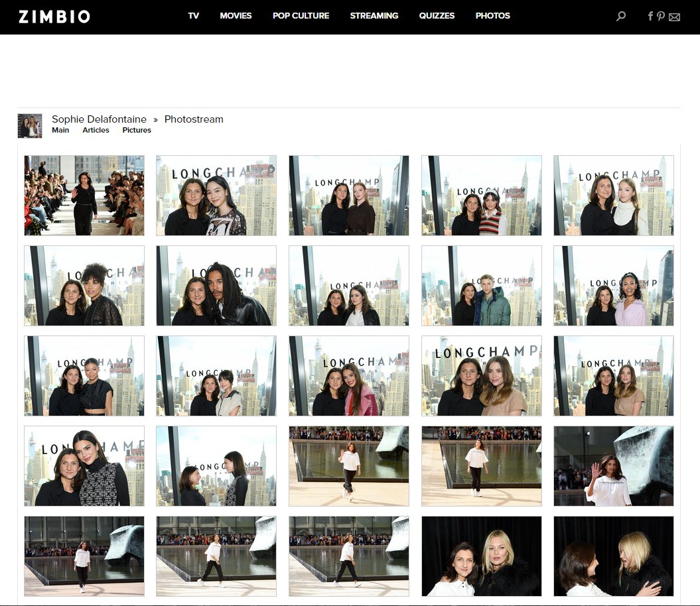Open photo with man in green puffer jacket

tap(482, 286)
